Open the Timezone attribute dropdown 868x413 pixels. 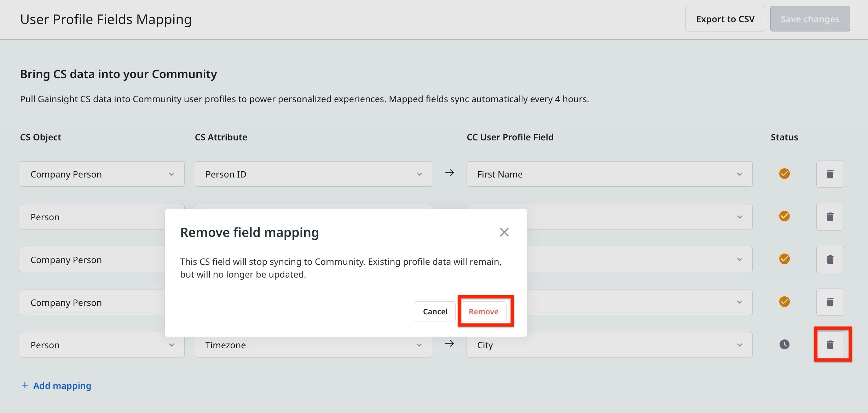313,345
